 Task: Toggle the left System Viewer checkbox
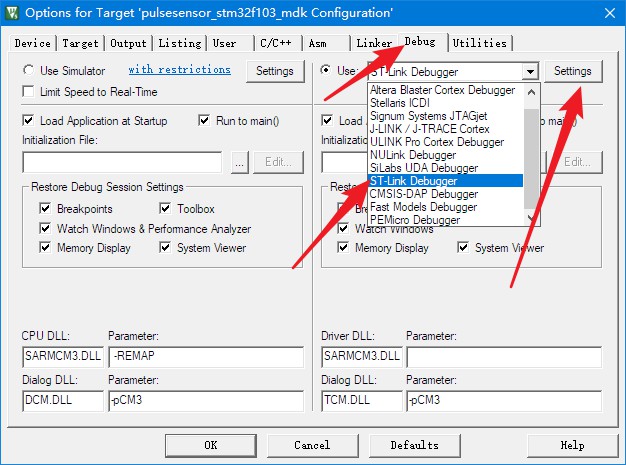165,247
